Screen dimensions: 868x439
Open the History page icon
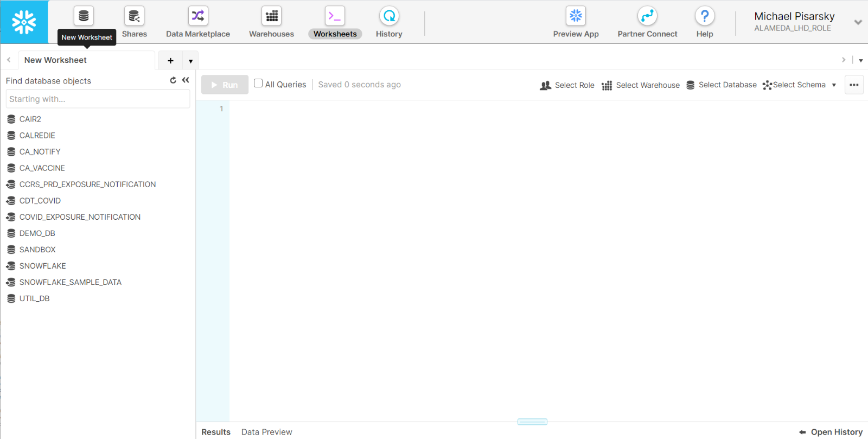(x=389, y=16)
